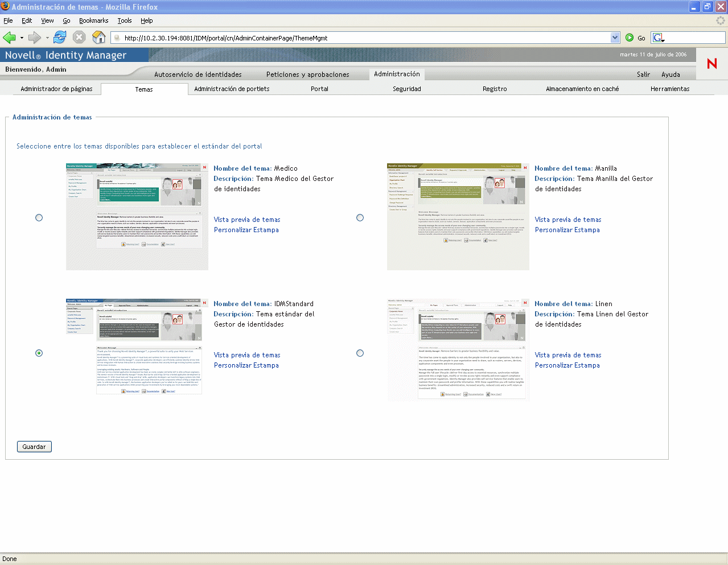Open the File menu
728x565 pixels.
click(x=8, y=20)
